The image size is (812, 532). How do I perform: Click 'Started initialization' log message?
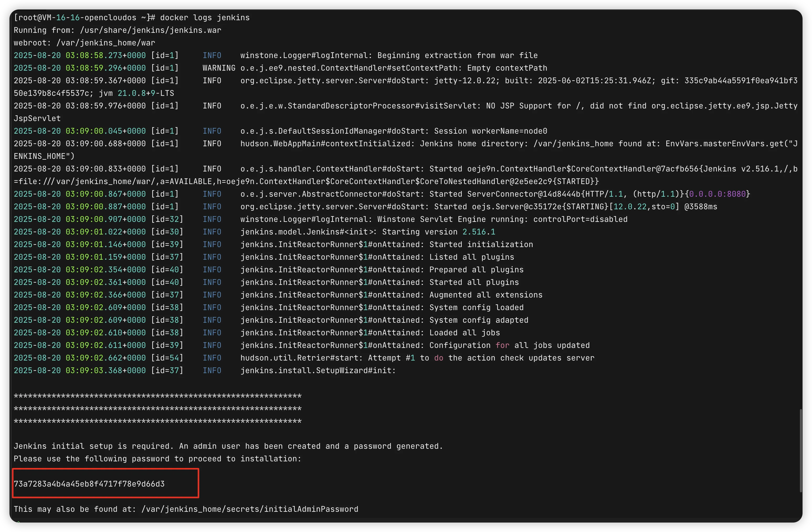[481, 244]
